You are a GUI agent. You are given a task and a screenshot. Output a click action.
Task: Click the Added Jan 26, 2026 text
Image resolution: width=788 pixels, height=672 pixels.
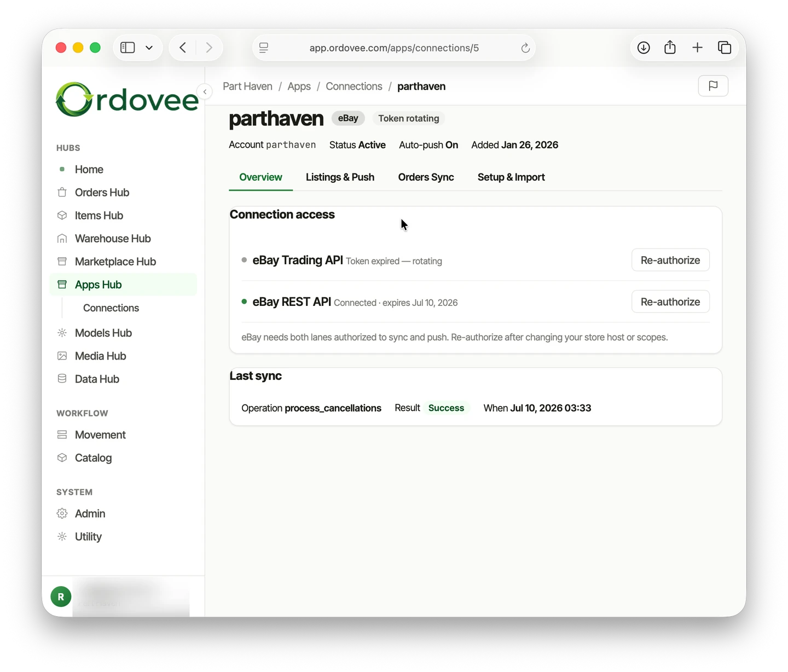[515, 145]
